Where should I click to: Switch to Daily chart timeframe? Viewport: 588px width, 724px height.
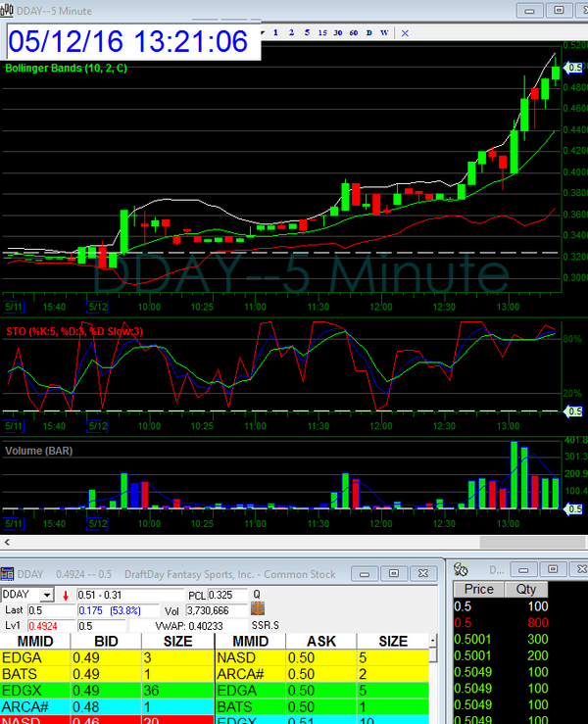point(369,32)
